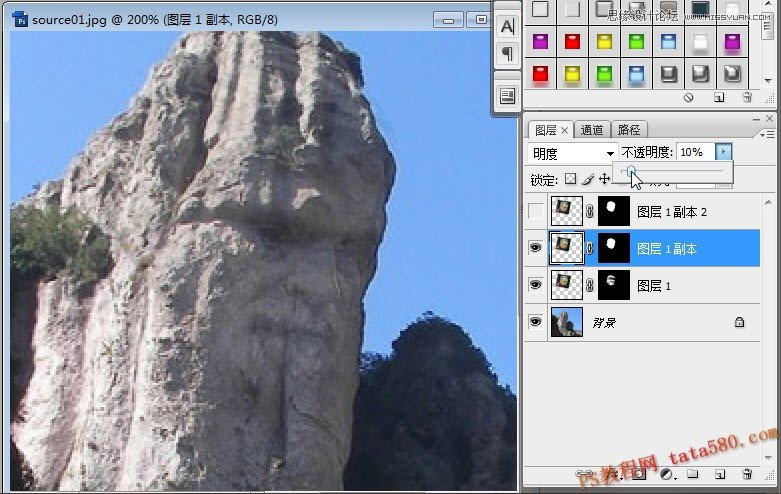
Task: Apply the green glow style in third row
Action: pyautogui.click(x=604, y=74)
